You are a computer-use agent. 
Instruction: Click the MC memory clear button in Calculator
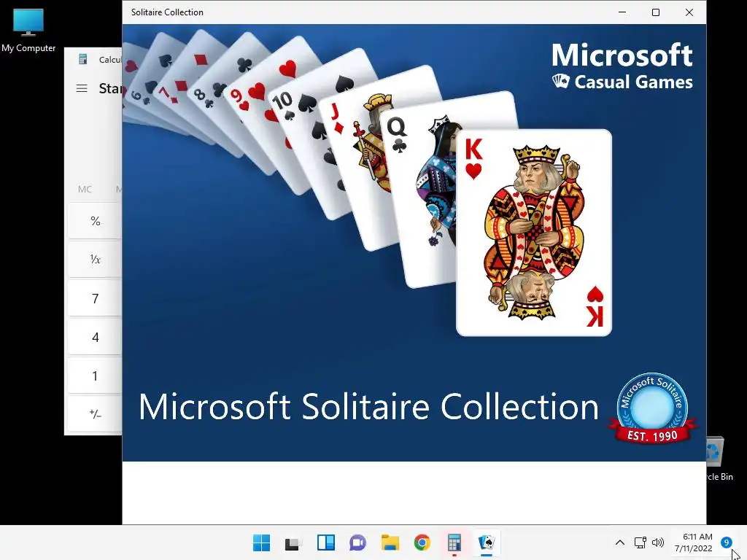pyautogui.click(x=85, y=190)
